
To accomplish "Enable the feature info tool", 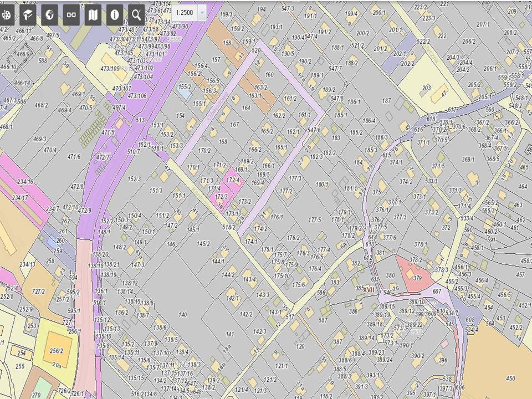I will 115,16.
